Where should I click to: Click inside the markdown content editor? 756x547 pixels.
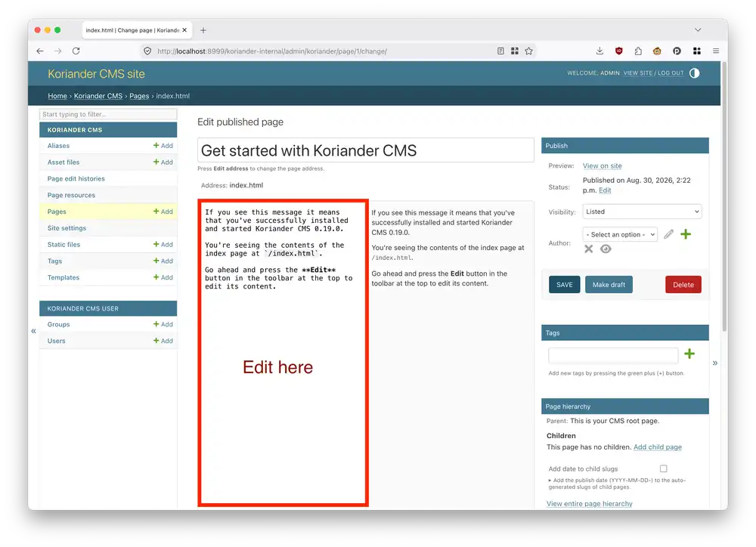click(283, 353)
